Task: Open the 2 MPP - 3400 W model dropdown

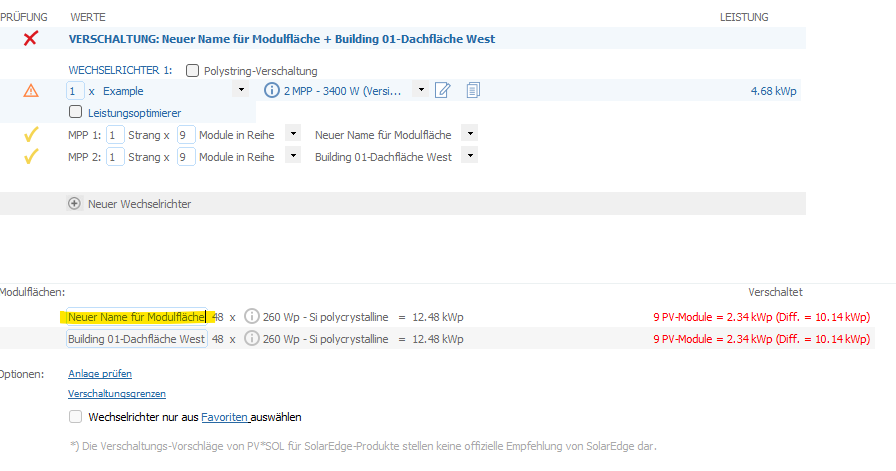Action: click(x=421, y=90)
